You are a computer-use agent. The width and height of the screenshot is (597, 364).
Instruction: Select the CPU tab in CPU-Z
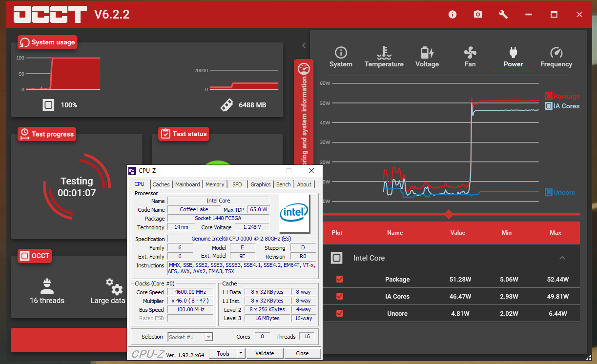[x=140, y=184]
